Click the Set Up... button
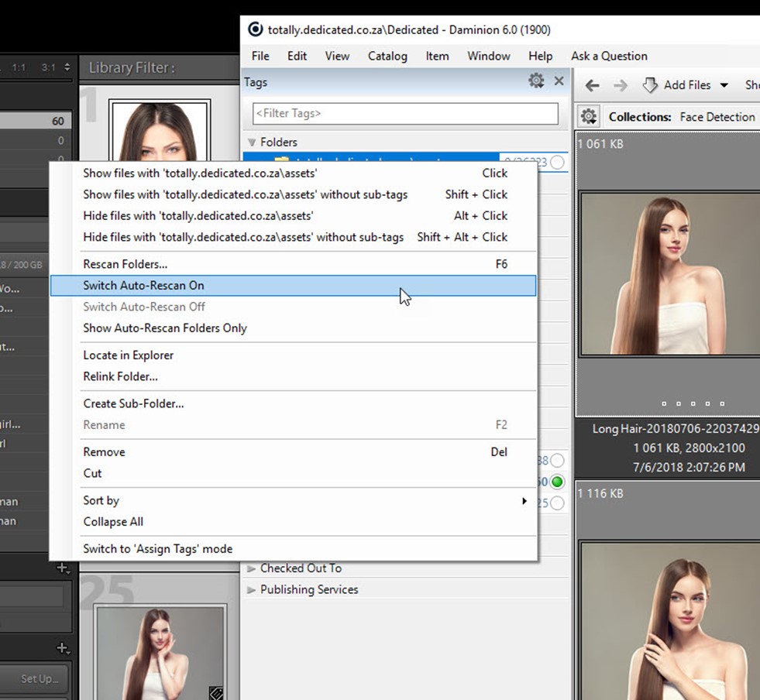This screenshot has width=760, height=700. coord(39,678)
